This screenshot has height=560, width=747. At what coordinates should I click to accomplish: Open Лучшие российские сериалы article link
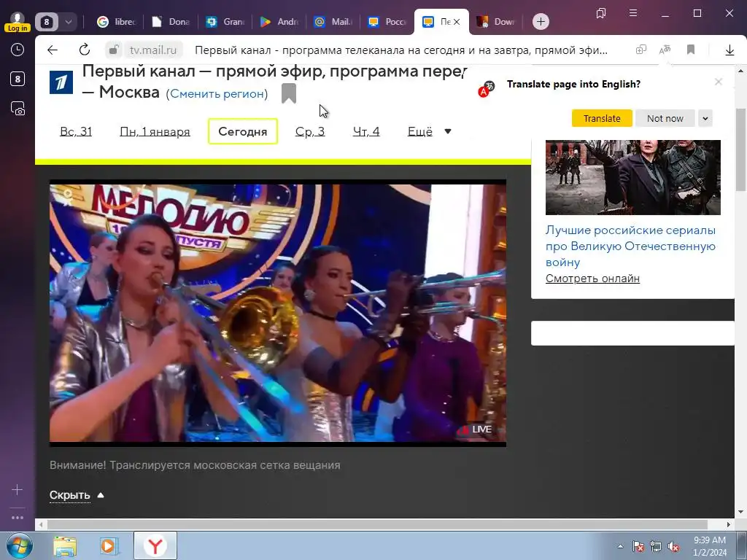(630, 246)
